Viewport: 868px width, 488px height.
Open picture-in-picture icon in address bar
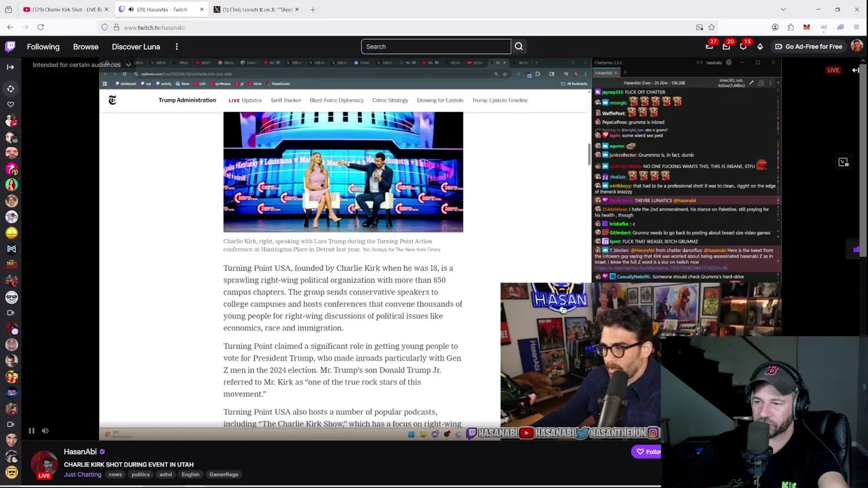pyautogui.click(x=699, y=27)
